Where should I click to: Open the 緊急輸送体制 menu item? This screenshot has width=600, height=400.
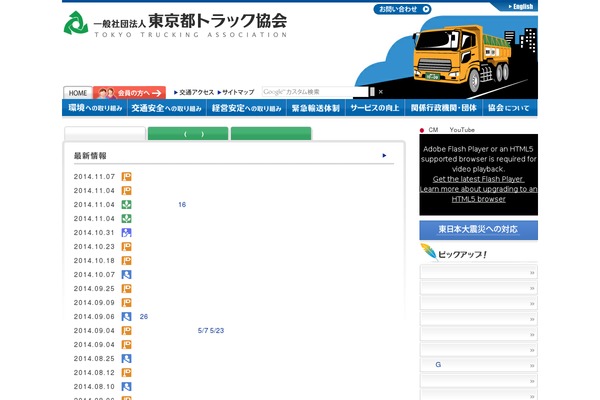coord(316,108)
